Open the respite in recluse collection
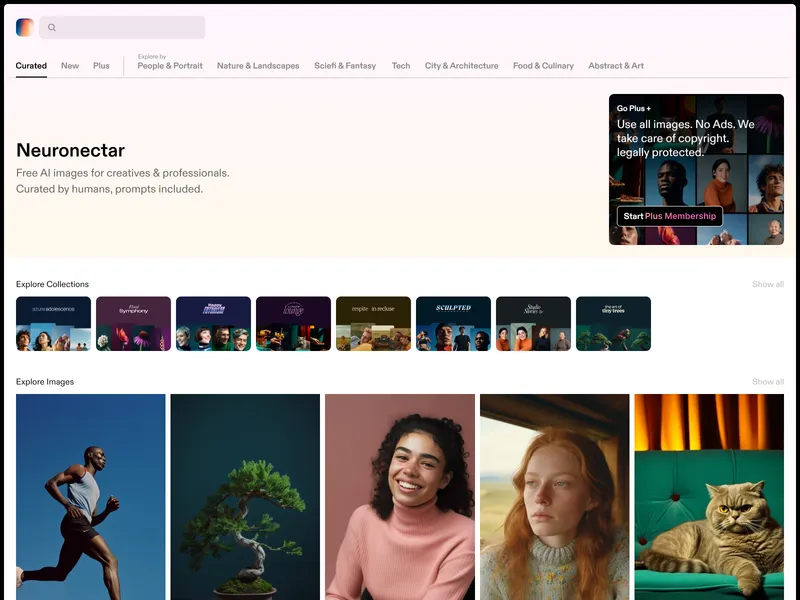Viewport: 800px width, 600px height. pos(373,323)
